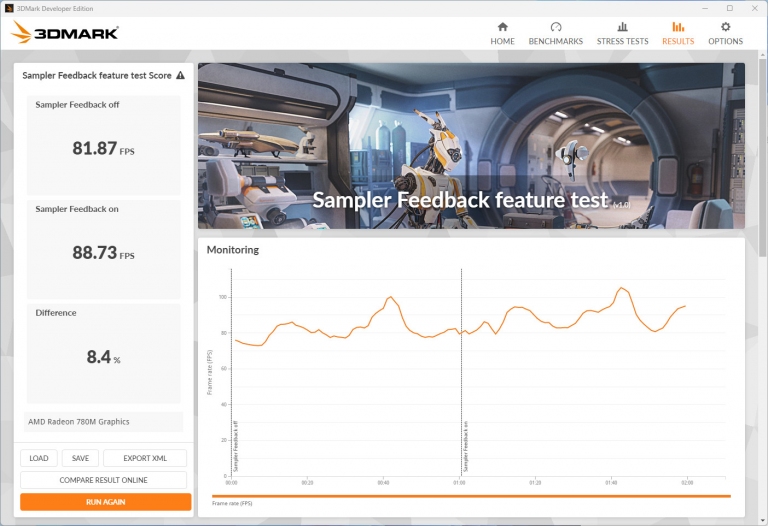
Task: Open the STRESS TESTS tab label
Action: coord(622,41)
